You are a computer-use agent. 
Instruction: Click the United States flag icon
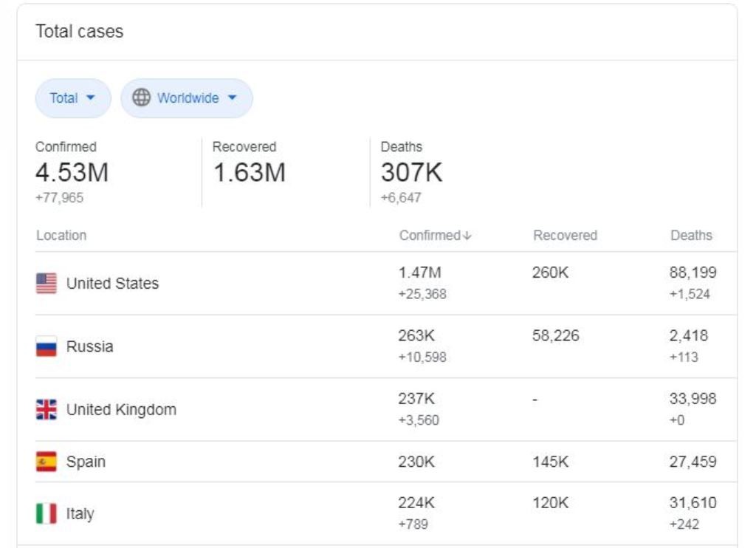pos(47,283)
